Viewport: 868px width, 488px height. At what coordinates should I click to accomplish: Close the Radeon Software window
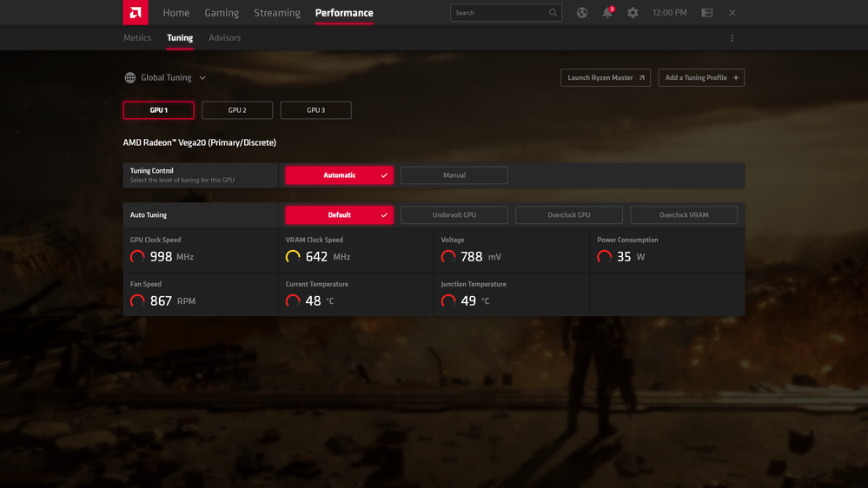tap(732, 13)
